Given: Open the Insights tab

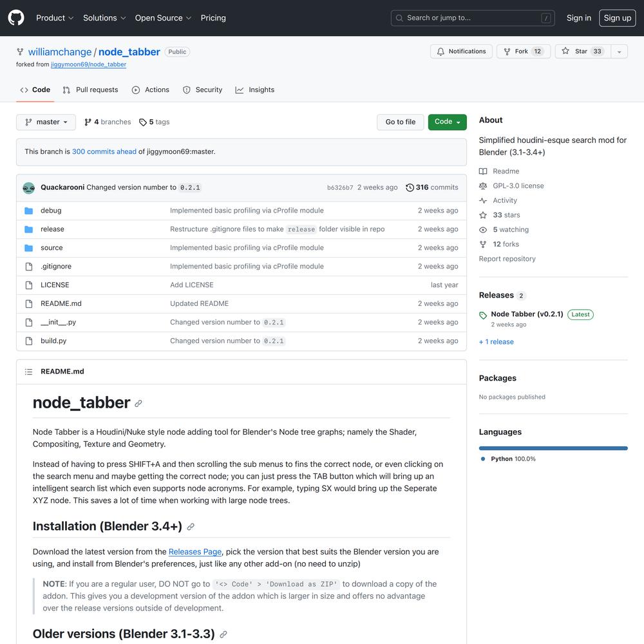Looking at the screenshot, I should (x=254, y=90).
